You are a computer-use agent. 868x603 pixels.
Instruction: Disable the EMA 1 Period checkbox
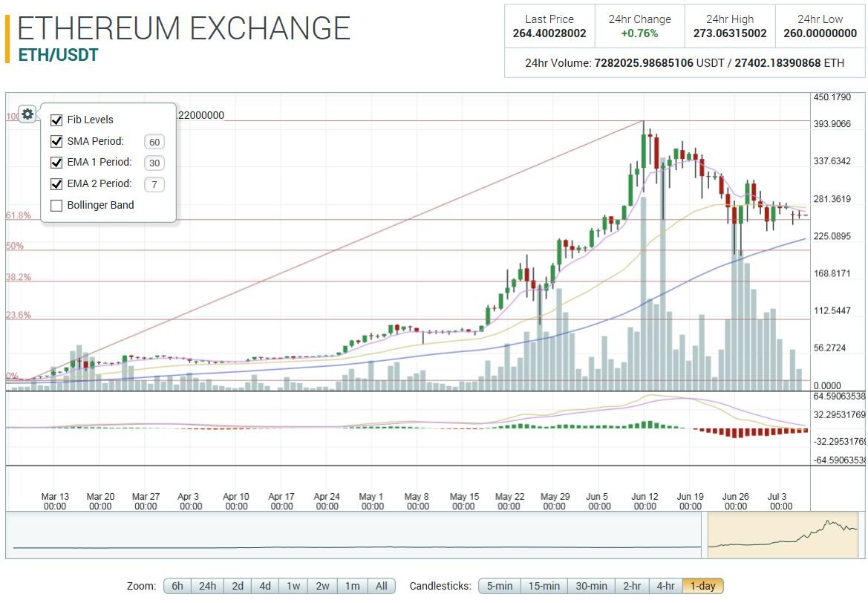[x=56, y=162]
